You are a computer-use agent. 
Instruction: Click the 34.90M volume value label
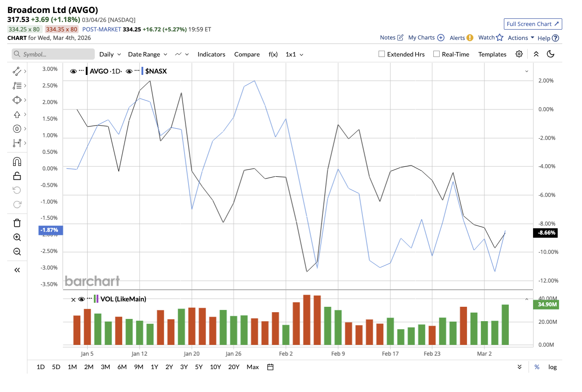pos(546,305)
